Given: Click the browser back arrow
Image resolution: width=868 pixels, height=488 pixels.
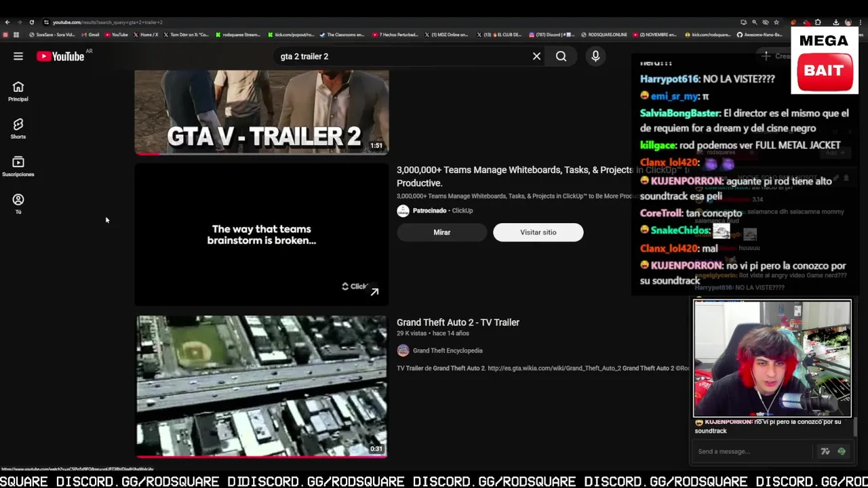Looking at the screenshot, I should click(x=7, y=22).
